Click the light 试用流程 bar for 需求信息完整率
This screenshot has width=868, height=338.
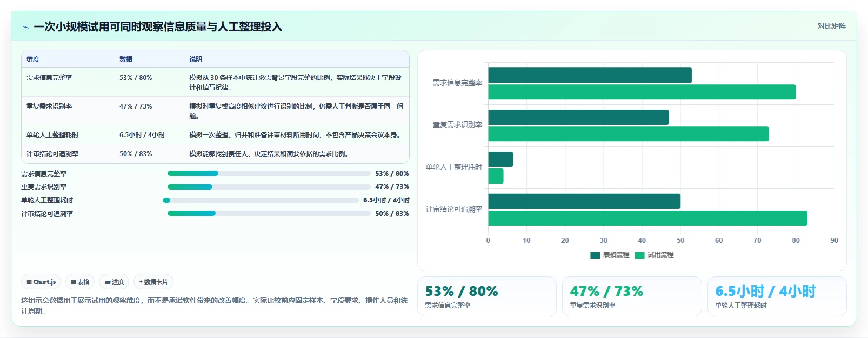click(642, 92)
